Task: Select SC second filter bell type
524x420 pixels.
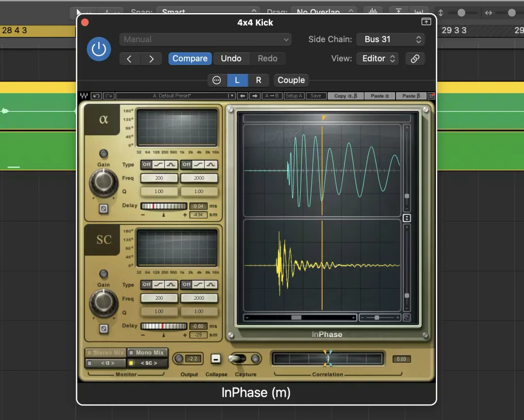Action: tap(211, 284)
